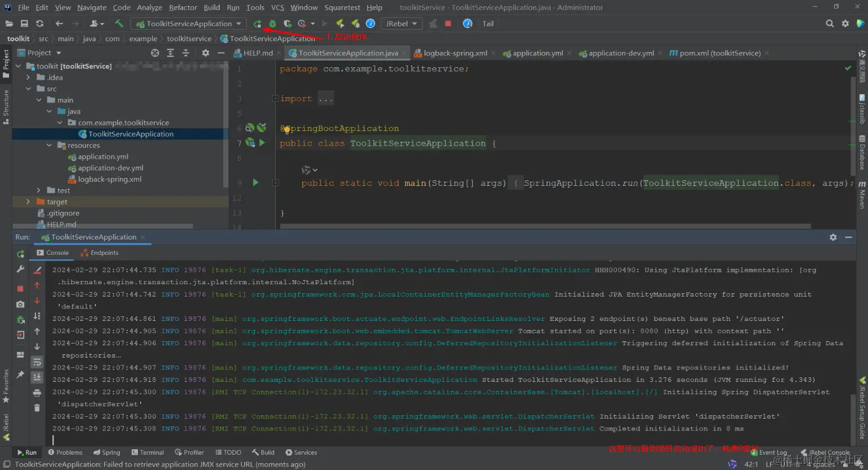Toggle soft-wrap in the Run console
Screen dimensions: 868x470
click(37, 362)
